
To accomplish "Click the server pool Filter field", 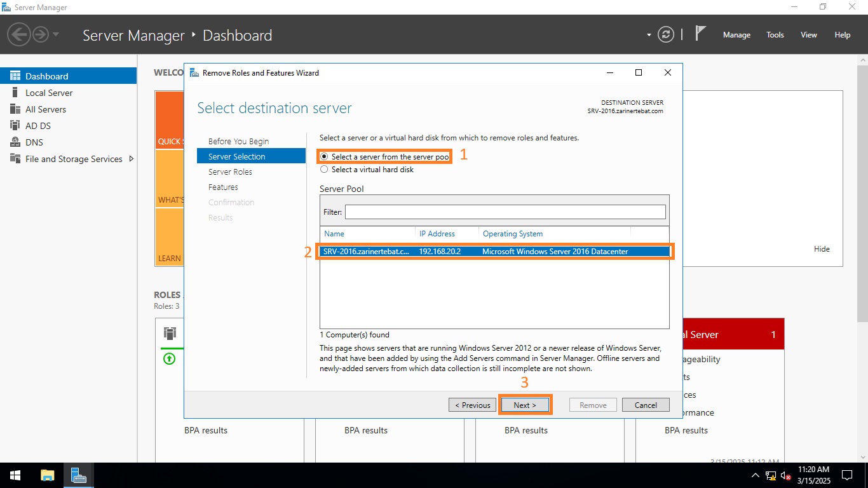I will pyautogui.click(x=505, y=212).
